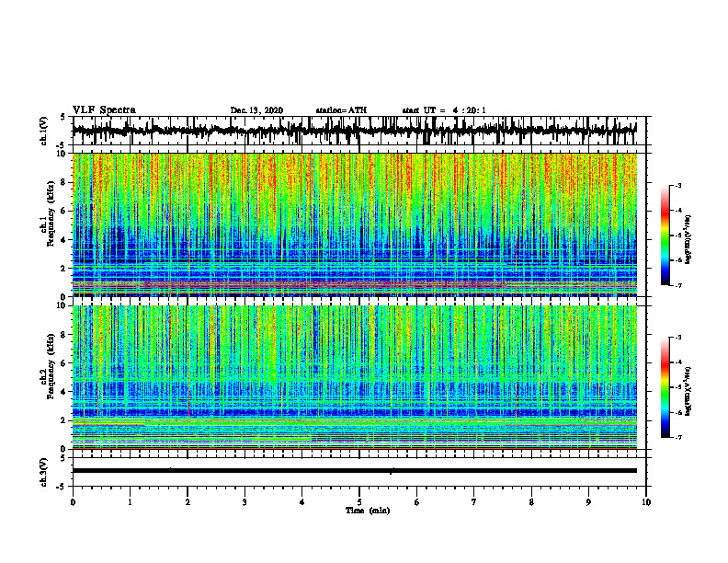Click the "station=ATH" header label
This screenshot has height=563, width=728.
pos(341,110)
